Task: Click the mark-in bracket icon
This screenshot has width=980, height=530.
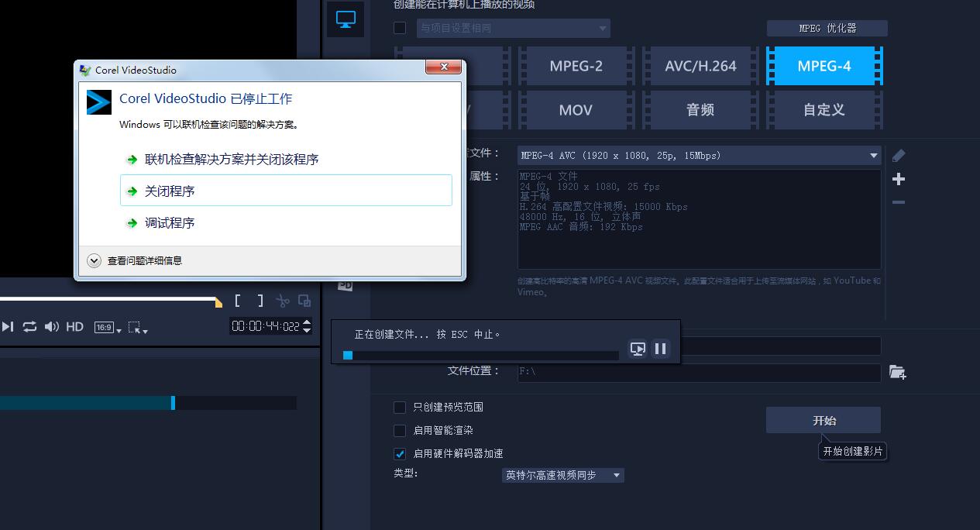Action: tap(238, 301)
